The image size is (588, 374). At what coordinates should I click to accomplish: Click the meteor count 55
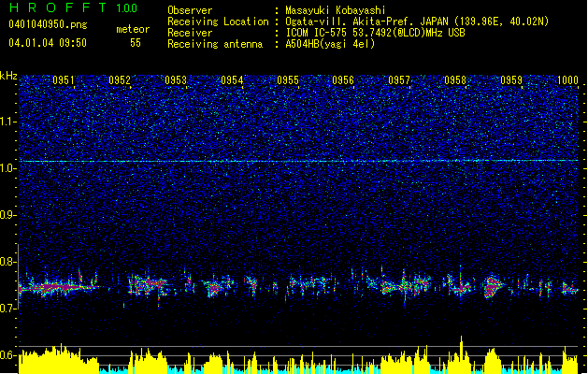(136, 43)
